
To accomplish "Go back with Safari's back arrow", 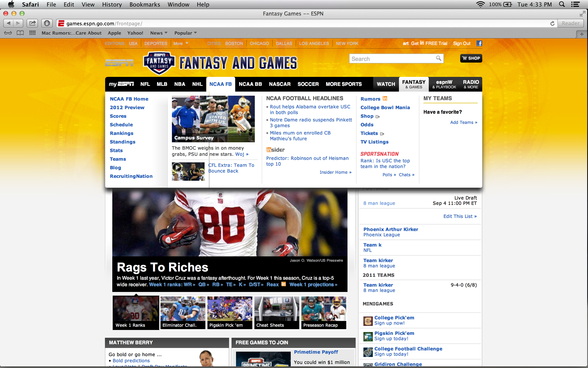I will point(9,23).
